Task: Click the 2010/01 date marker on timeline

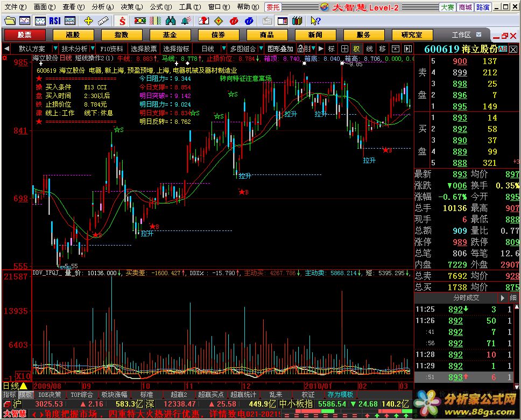Action: pyautogui.click(x=318, y=386)
